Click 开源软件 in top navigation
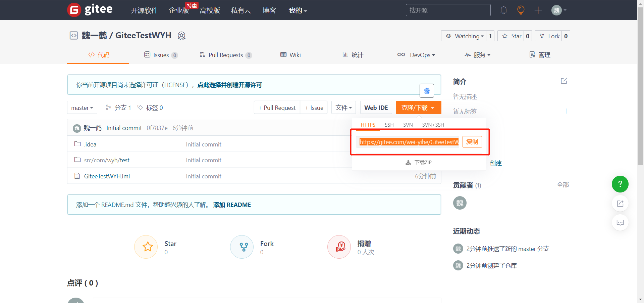 (x=144, y=10)
